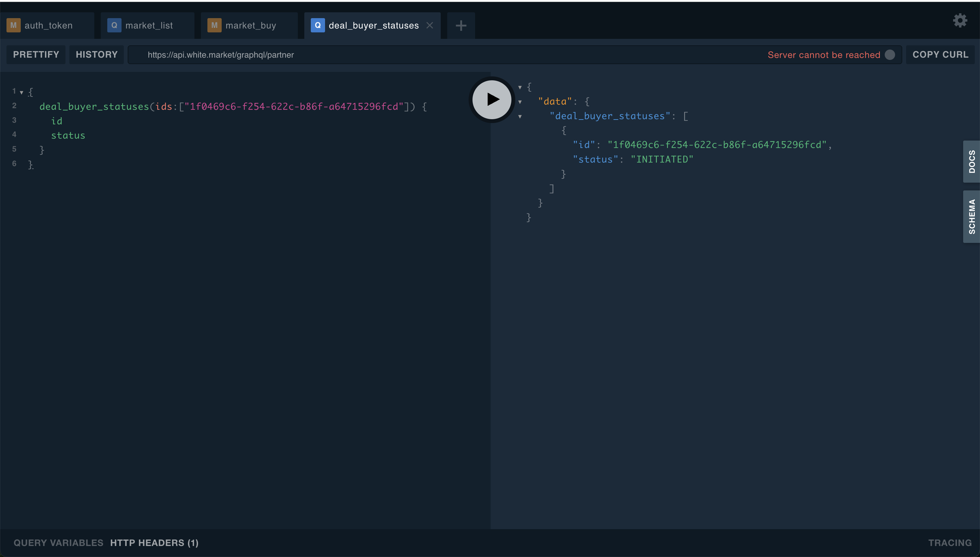This screenshot has width=980, height=557.
Task: Open the query HISTORY
Action: pyautogui.click(x=97, y=55)
